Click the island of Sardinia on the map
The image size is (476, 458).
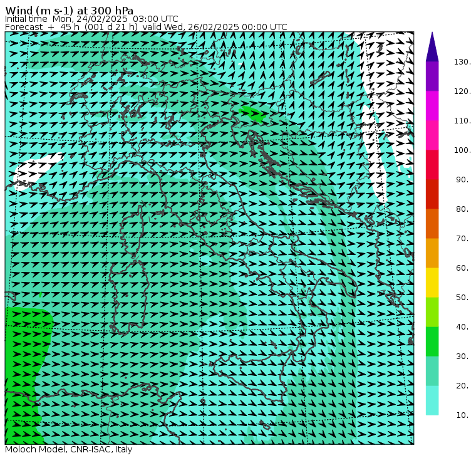(130, 296)
